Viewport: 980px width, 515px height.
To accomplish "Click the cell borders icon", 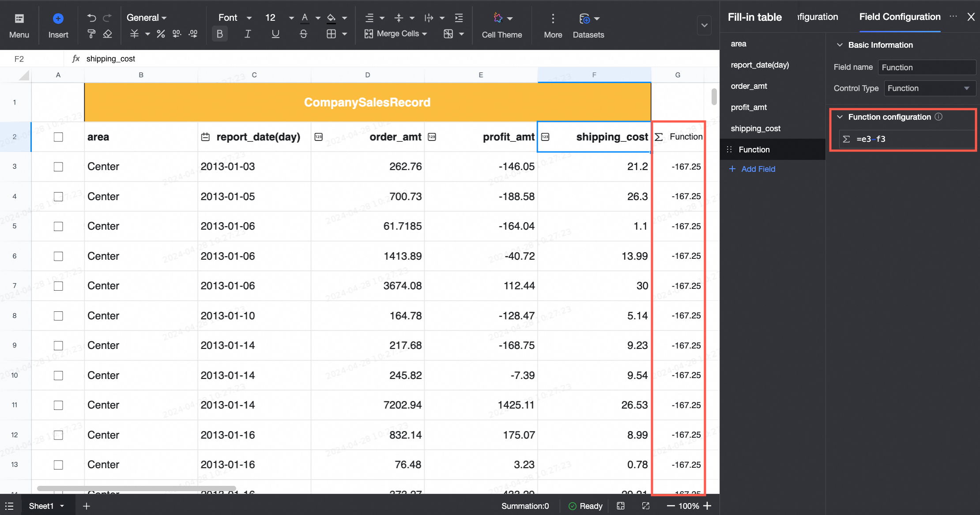I will 331,34.
